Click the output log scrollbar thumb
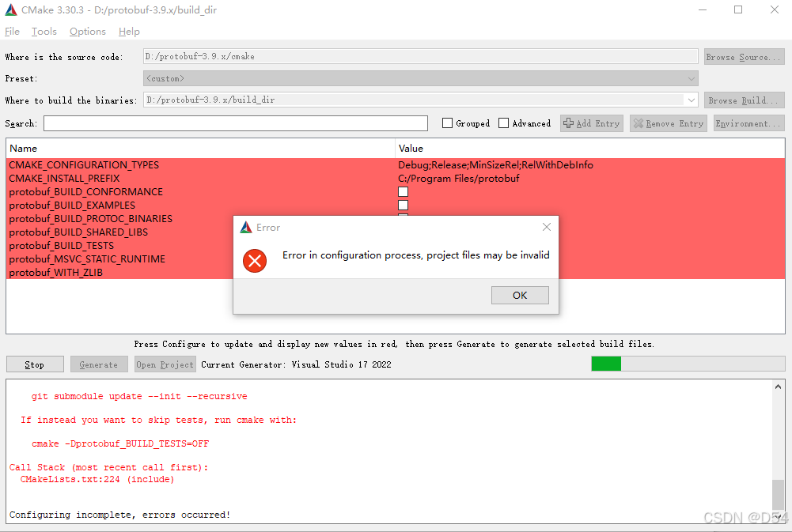 [x=778, y=495]
